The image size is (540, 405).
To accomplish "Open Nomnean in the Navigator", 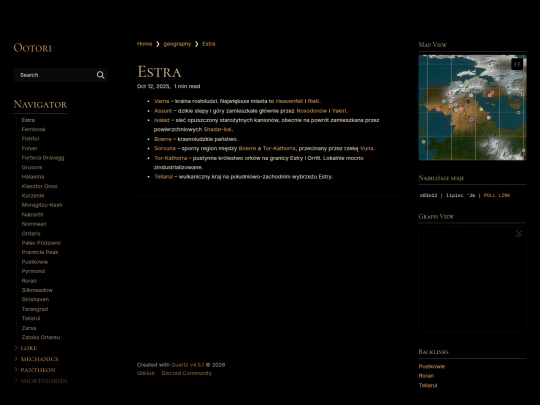I will tap(34, 224).
